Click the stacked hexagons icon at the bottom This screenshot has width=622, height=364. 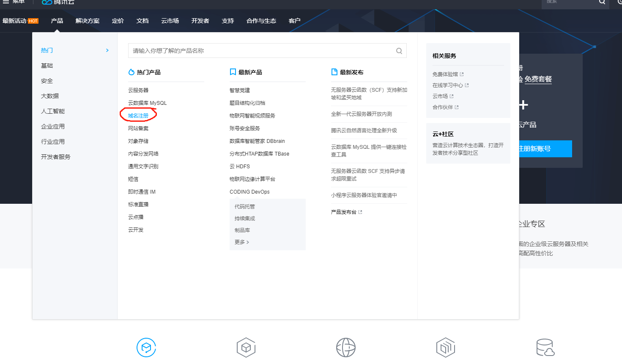[445, 348]
